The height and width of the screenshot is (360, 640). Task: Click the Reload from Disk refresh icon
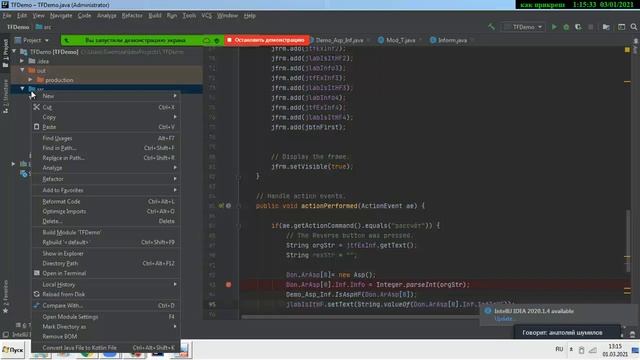(36, 294)
